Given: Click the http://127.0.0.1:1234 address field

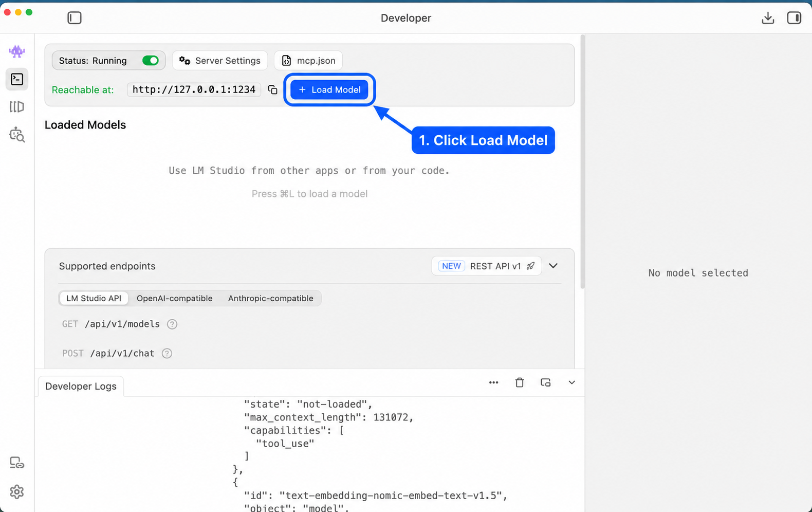Looking at the screenshot, I should pyautogui.click(x=194, y=90).
